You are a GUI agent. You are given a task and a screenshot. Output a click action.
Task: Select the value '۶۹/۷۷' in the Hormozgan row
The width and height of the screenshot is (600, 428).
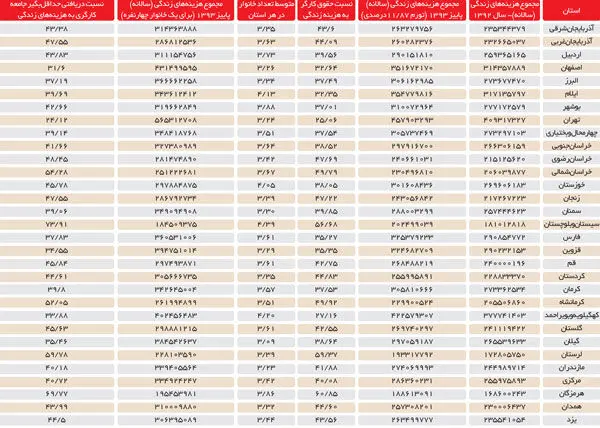[57, 394]
